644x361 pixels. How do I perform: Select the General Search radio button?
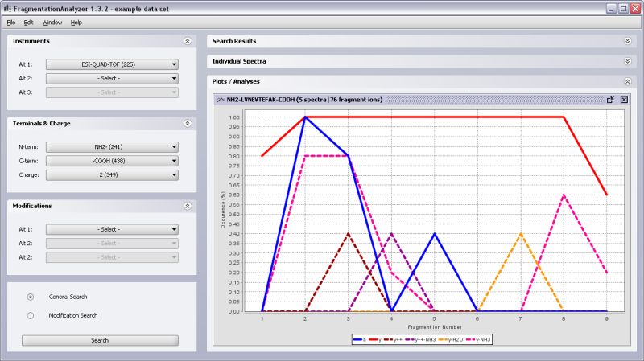coord(31,297)
